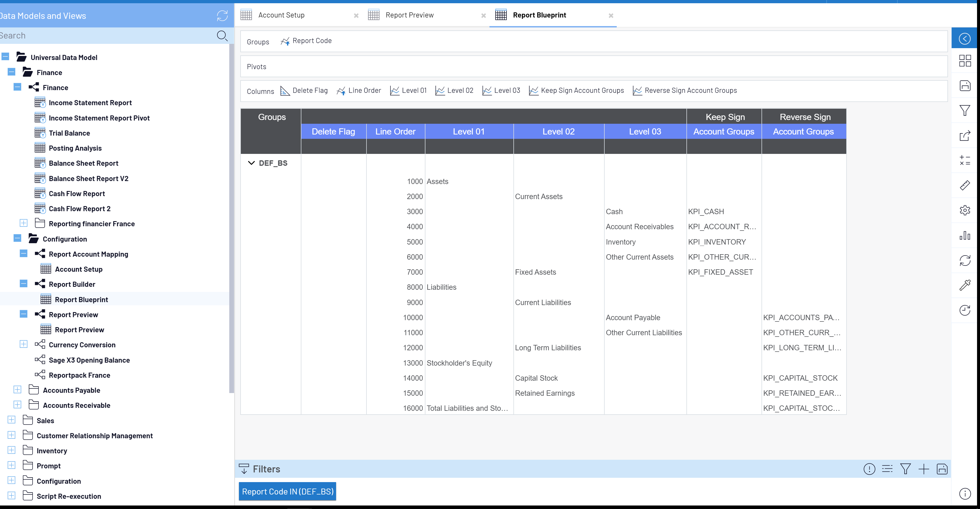Click the calculator operators icon

pyautogui.click(x=964, y=160)
